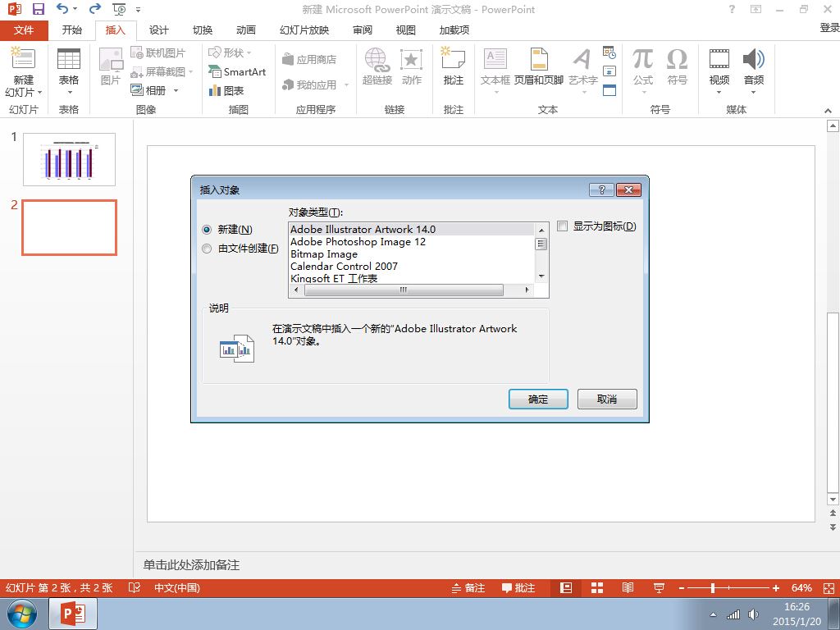Image resolution: width=840 pixels, height=630 pixels.
Task: Click Slide Number icon in text group
Action: [609, 71]
